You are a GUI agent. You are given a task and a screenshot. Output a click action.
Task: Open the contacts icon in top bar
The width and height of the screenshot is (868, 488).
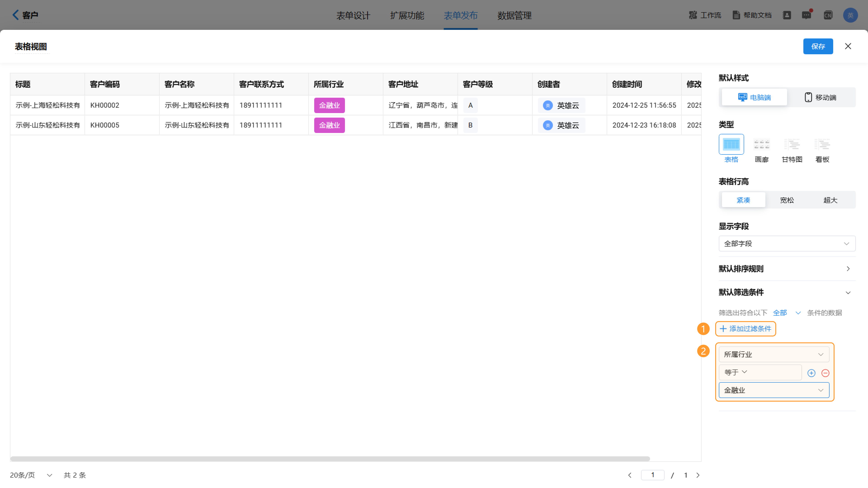786,15
